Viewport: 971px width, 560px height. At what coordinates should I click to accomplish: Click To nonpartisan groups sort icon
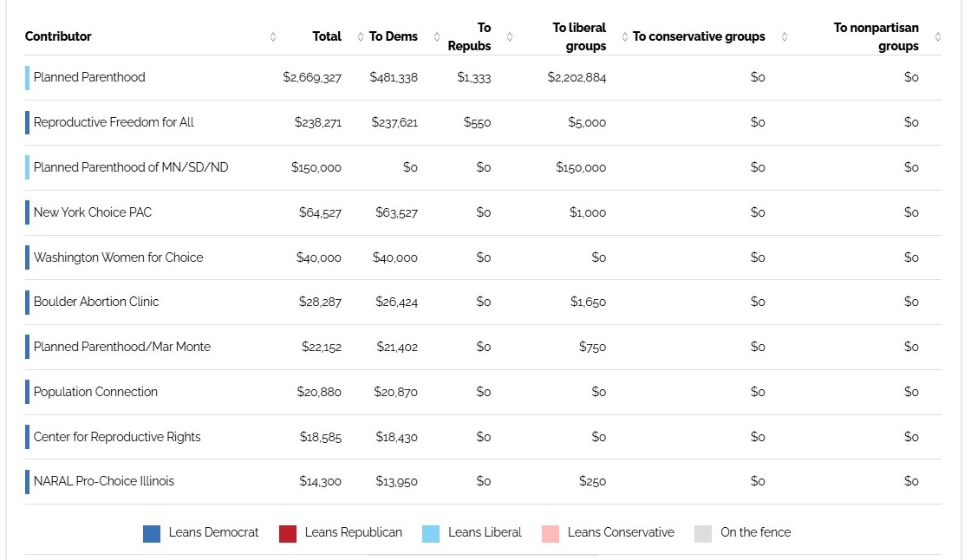pyautogui.click(x=938, y=36)
